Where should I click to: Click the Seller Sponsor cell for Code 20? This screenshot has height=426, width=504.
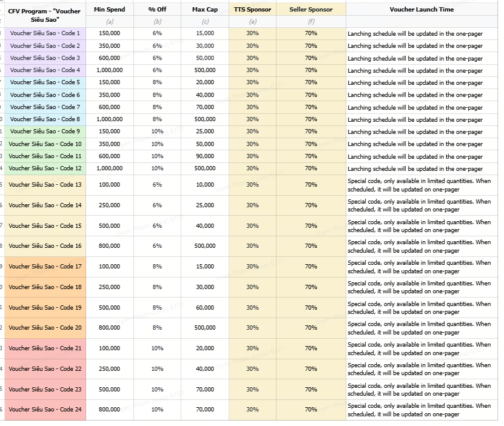(x=311, y=328)
